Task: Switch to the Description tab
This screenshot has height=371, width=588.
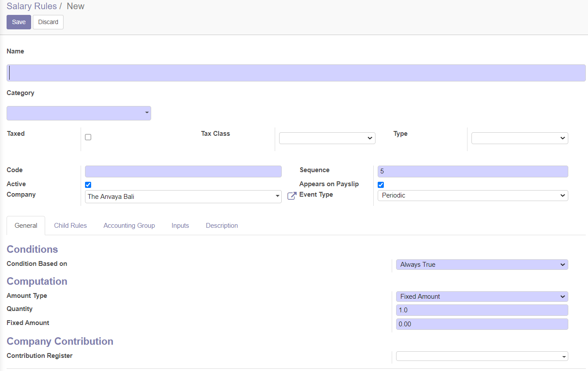Action: 222,226
